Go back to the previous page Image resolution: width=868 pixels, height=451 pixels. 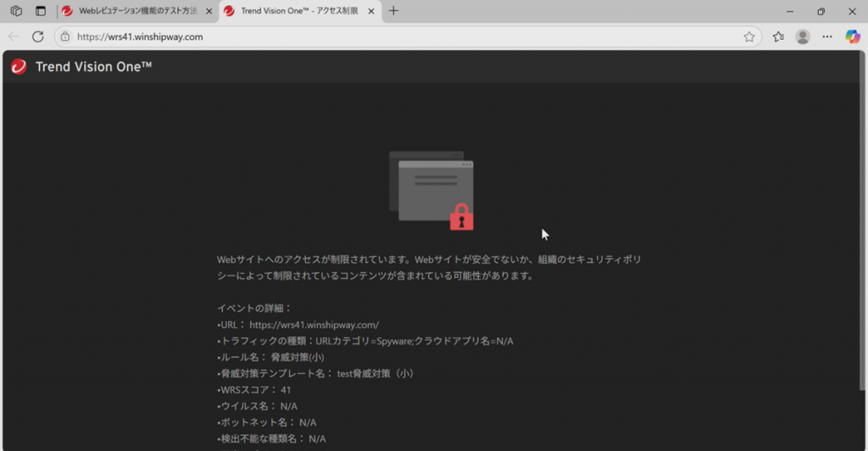[x=14, y=36]
